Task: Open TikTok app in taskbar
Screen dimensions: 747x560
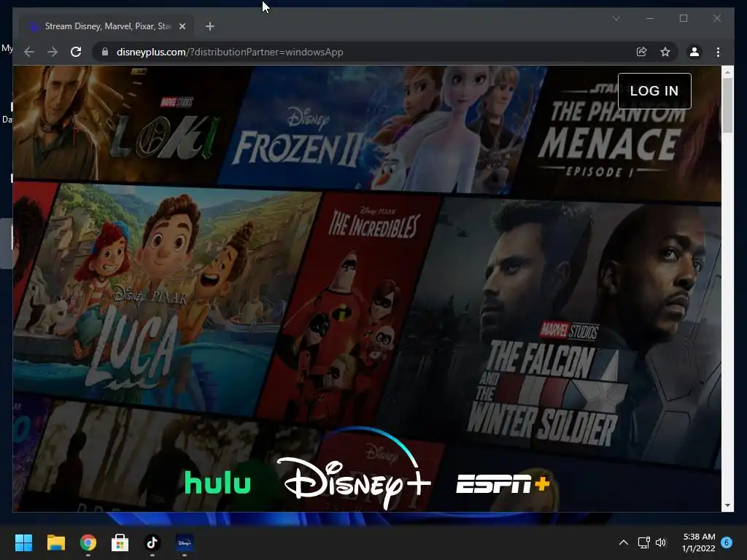Action: pos(152,542)
